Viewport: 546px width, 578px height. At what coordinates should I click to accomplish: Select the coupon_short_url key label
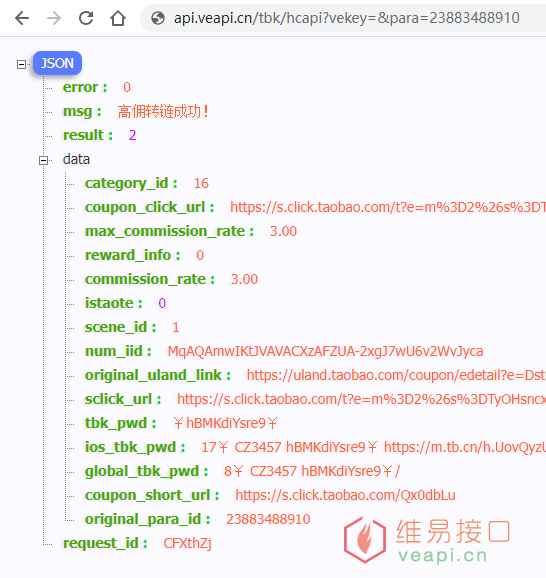click(x=152, y=495)
